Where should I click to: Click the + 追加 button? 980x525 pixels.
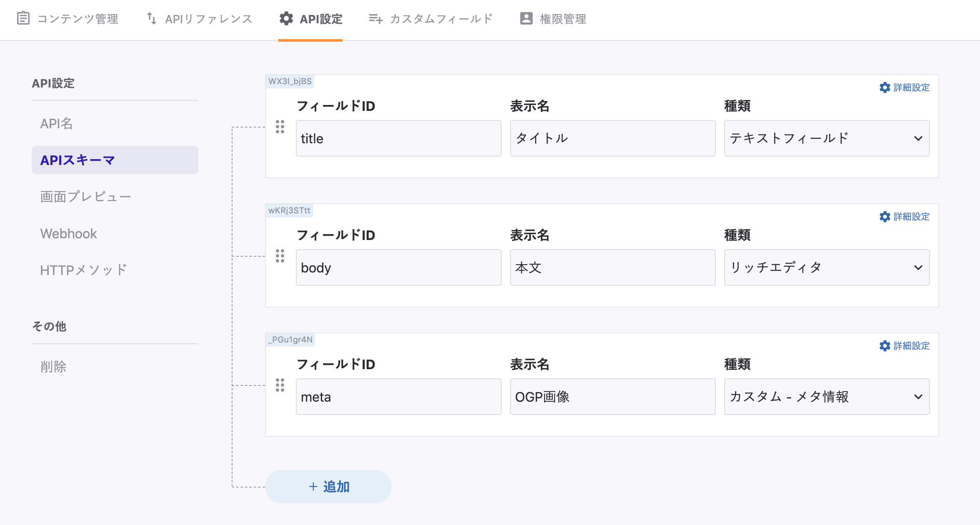point(328,487)
